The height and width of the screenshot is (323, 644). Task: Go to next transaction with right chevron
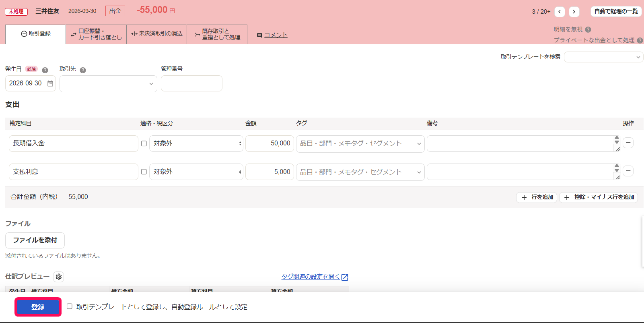click(x=574, y=12)
